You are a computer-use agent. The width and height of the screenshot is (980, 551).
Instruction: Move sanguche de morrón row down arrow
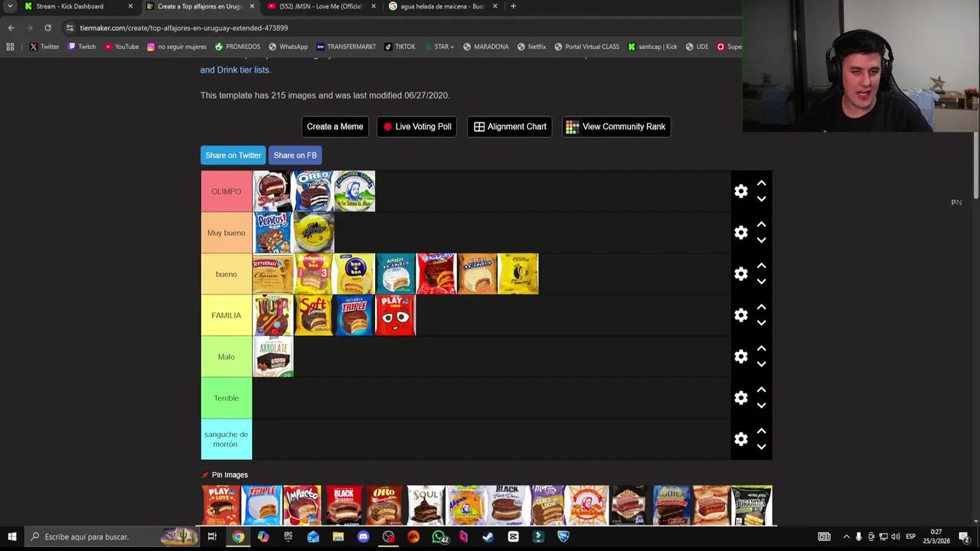[x=761, y=447]
